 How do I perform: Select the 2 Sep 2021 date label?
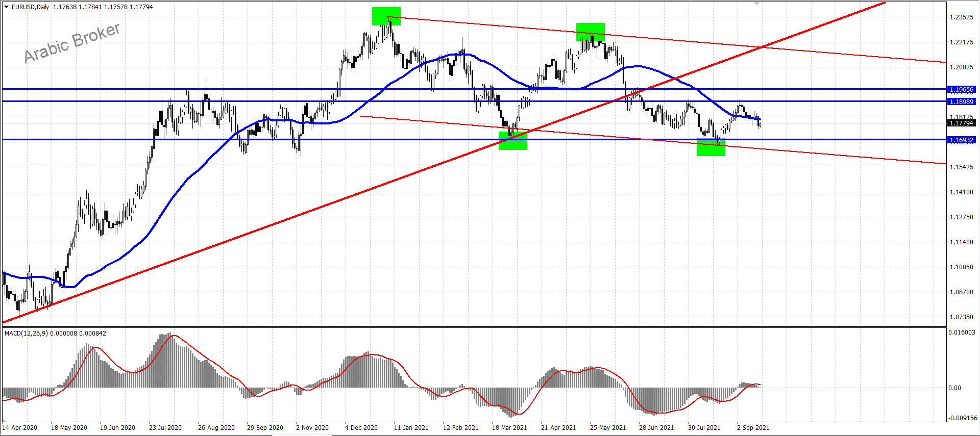click(753, 428)
